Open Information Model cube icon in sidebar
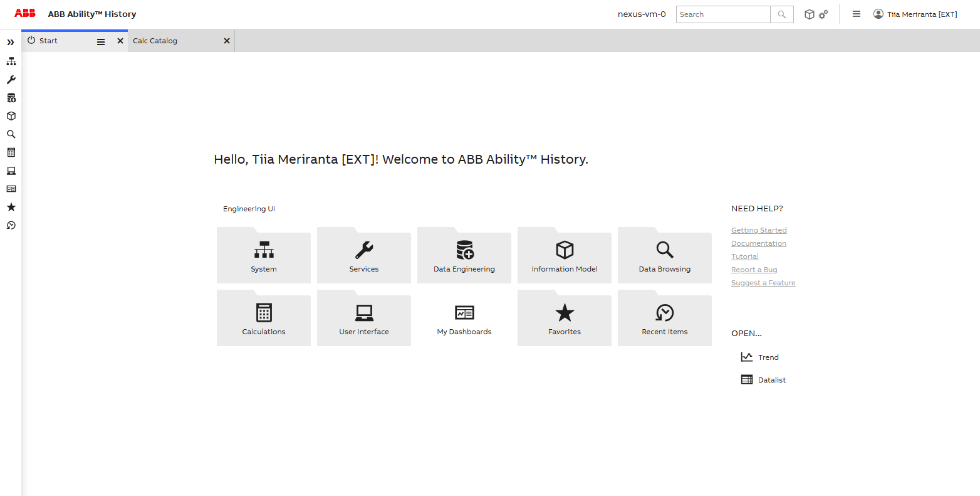Image resolution: width=980 pixels, height=496 pixels. tap(11, 116)
